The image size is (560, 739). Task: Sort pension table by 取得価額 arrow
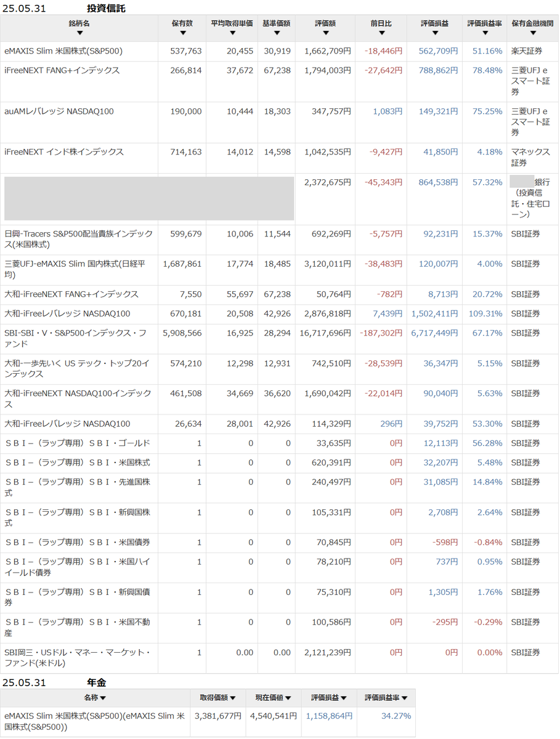(233, 698)
